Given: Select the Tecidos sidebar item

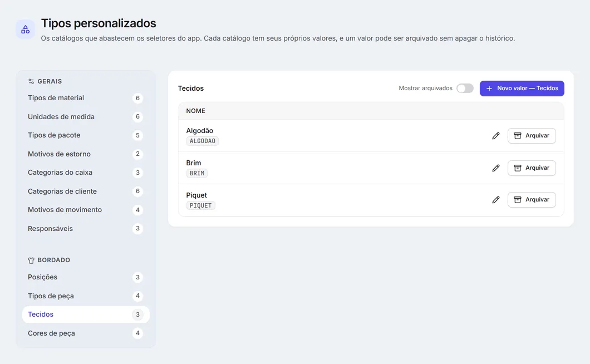Looking at the screenshot, I should coord(86,314).
